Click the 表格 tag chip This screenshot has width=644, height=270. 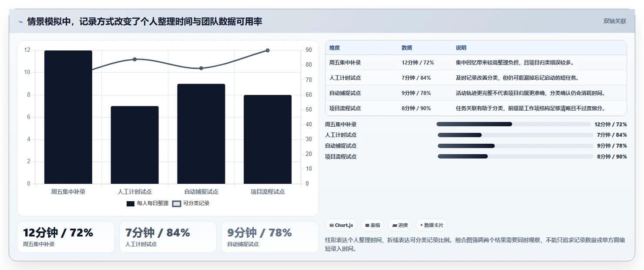372,225
